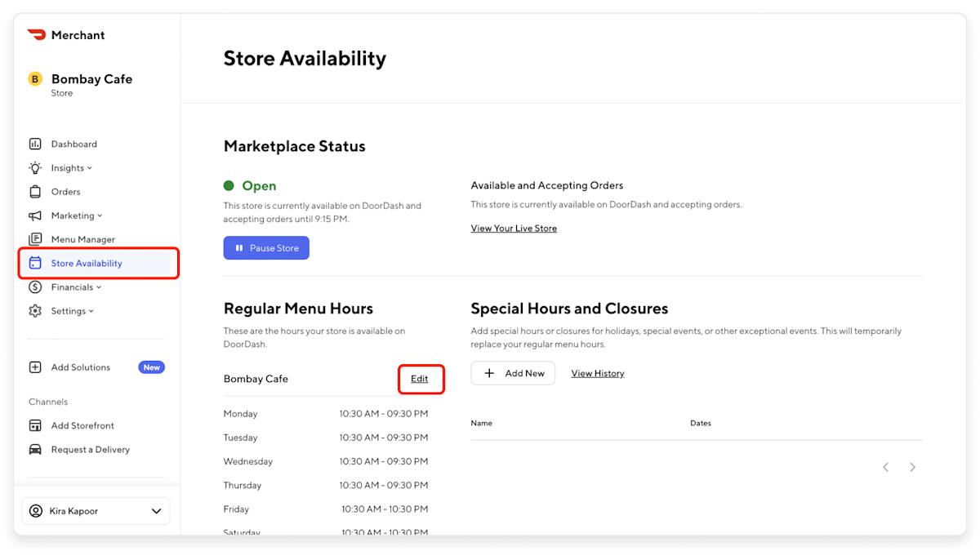Viewport: 980px width, 560px height.
Task: Click the Request a Delivery car icon
Action: pyautogui.click(x=35, y=449)
